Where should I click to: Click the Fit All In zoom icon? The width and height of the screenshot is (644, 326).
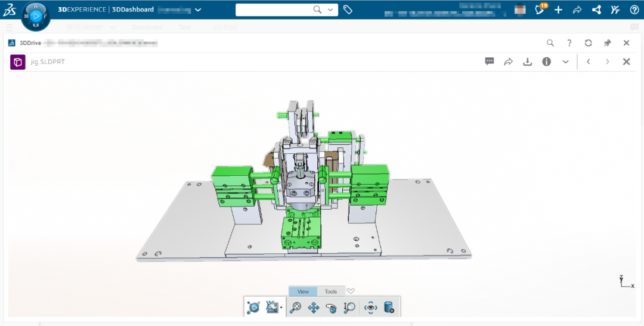pyautogui.click(x=295, y=308)
